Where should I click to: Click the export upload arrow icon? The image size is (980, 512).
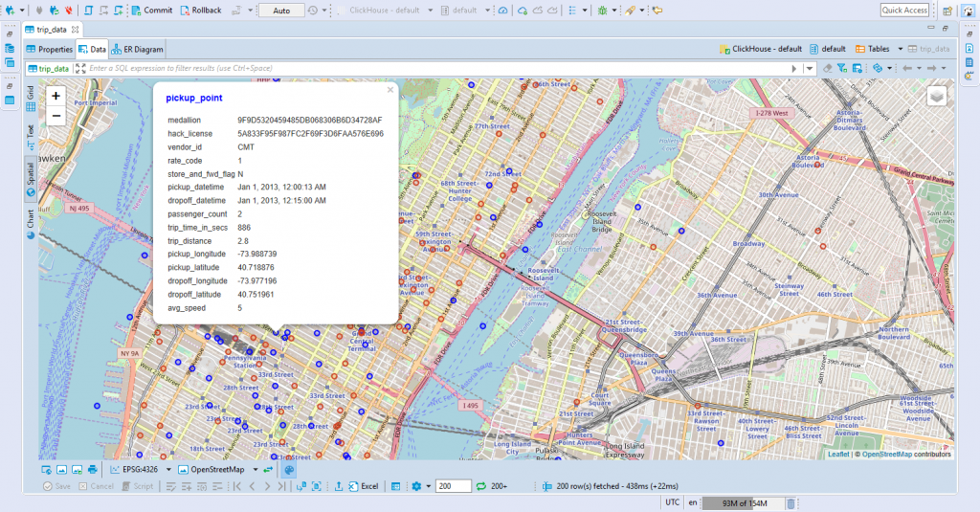(x=339, y=486)
